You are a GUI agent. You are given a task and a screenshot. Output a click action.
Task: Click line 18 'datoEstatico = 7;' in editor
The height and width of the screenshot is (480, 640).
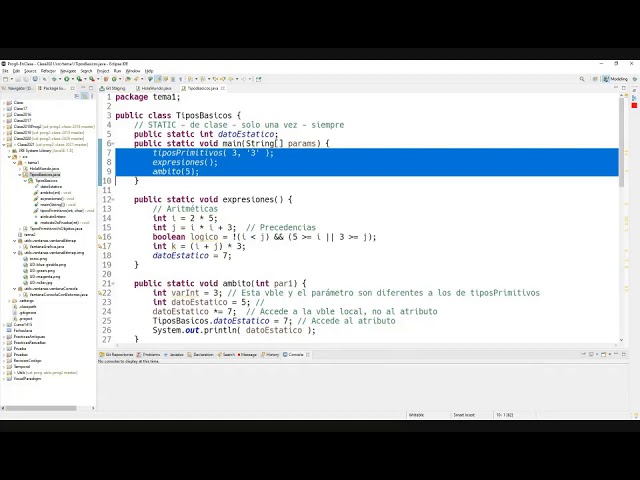click(x=192, y=256)
